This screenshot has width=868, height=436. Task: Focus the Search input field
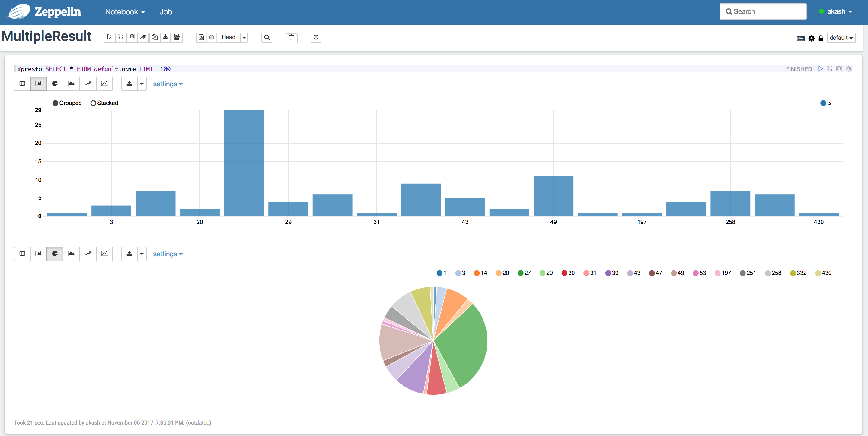coord(763,12)
